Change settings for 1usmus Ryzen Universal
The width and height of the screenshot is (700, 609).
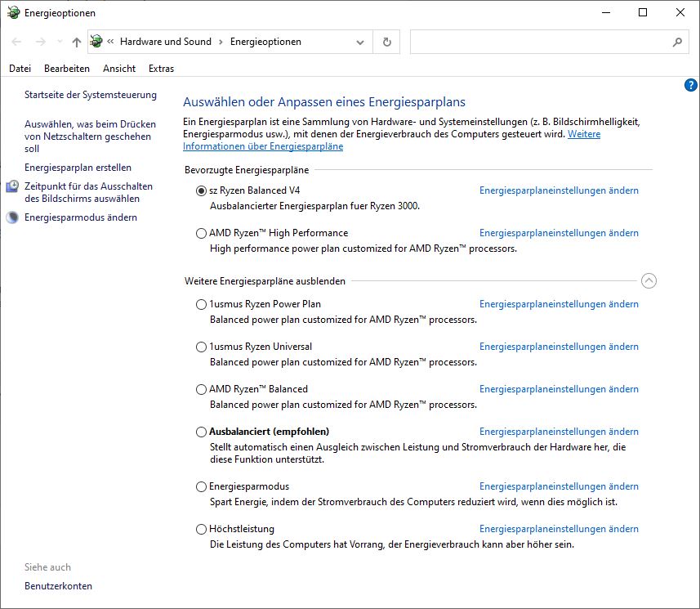coord(559,347)
